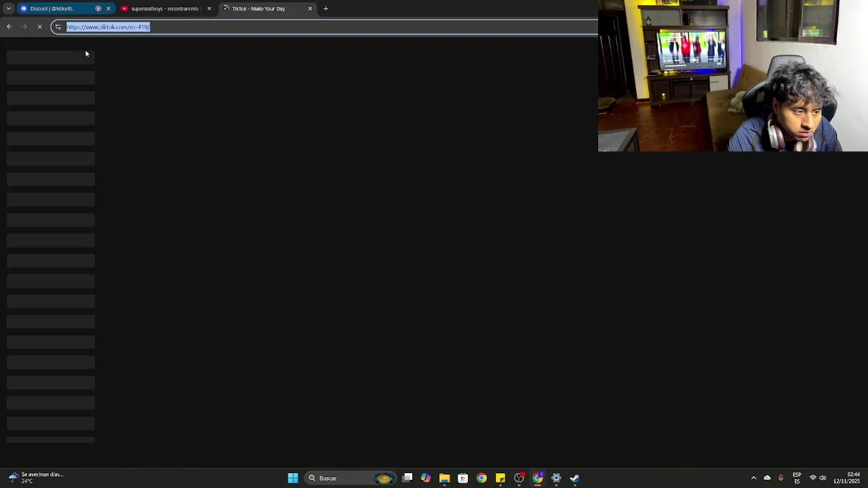Viewport: 868px width, 488px height.
Task: Open File Explorer from the taskbar
Action: (x=444, y=479)
